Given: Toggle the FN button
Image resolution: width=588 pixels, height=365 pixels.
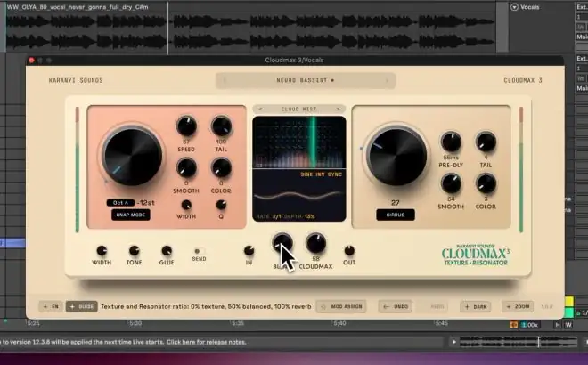Looking at the screenshot, I should coord(51,306).
